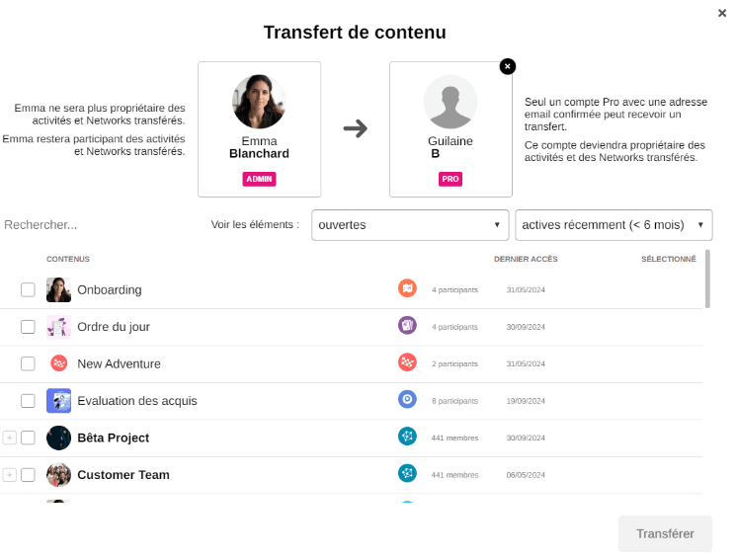Viewport: 736px width, 560px height.
Task: Click the red New Adventure type icon
Action: (407, 362)
